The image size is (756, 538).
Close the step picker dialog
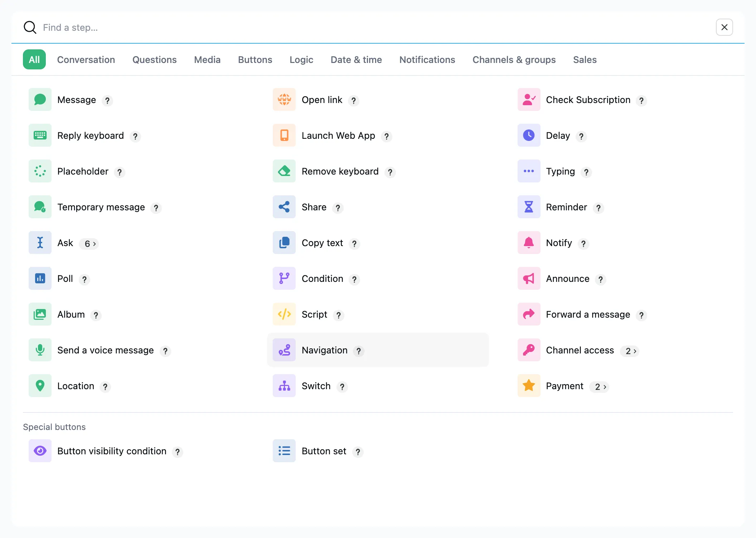click(724, 27)
